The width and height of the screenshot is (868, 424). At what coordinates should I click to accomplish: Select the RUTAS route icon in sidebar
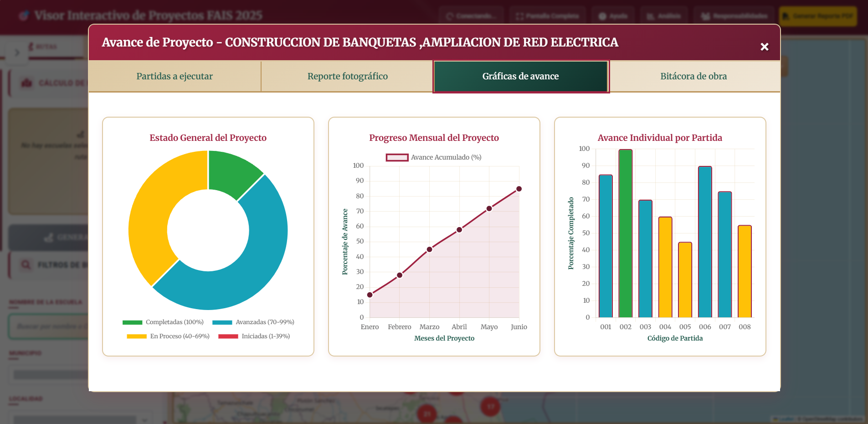(31, 46)
